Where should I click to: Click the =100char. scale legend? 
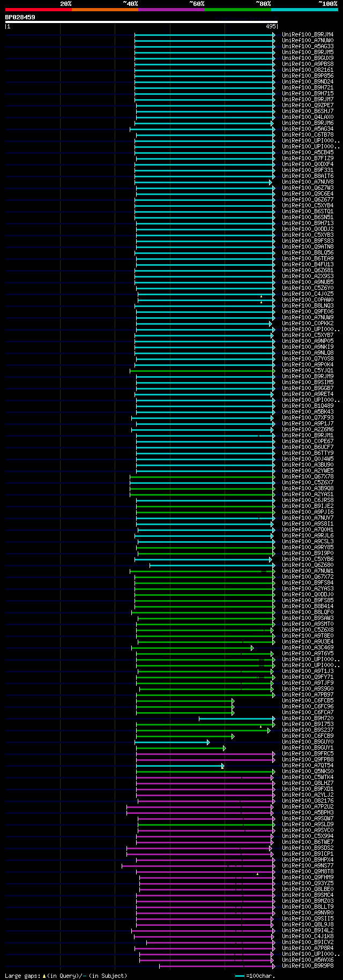[x=255, y=976]
